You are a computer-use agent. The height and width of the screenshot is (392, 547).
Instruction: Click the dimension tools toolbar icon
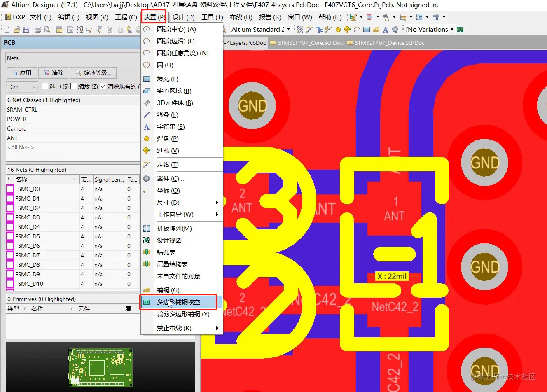[403, 17]
